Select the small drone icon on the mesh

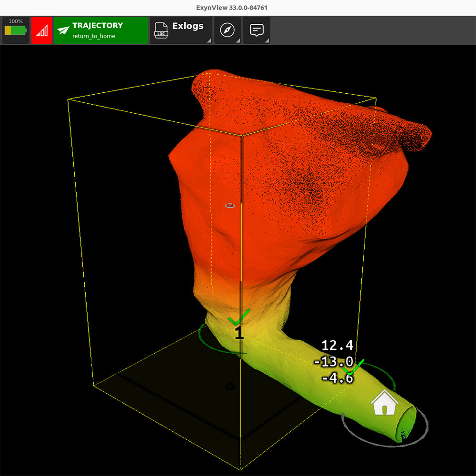pyautogui.click(x=230, y=206)
